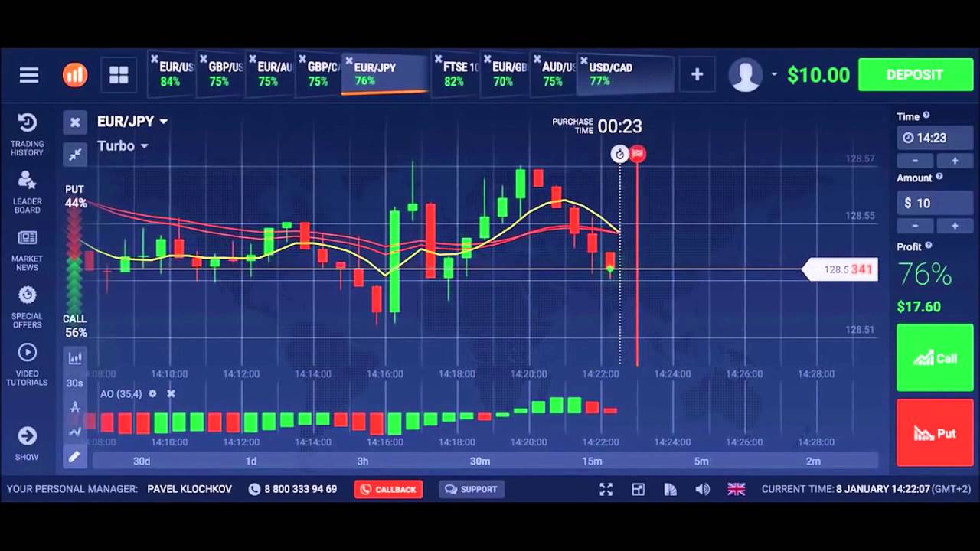The width and height of the screenshot is (980, 551).
Task: Set timeline zoom to 30d
Action: point(142,461)
